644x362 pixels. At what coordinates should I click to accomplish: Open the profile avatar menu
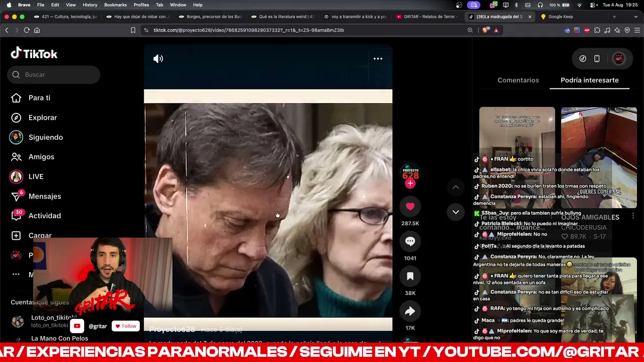619,59
